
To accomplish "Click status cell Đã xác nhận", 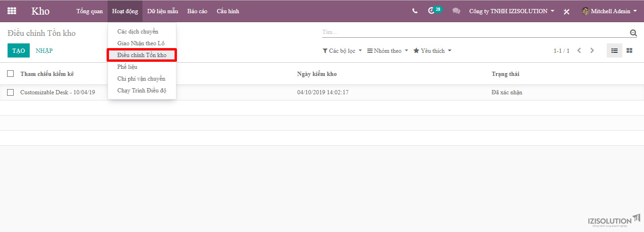I will (507, 92).
